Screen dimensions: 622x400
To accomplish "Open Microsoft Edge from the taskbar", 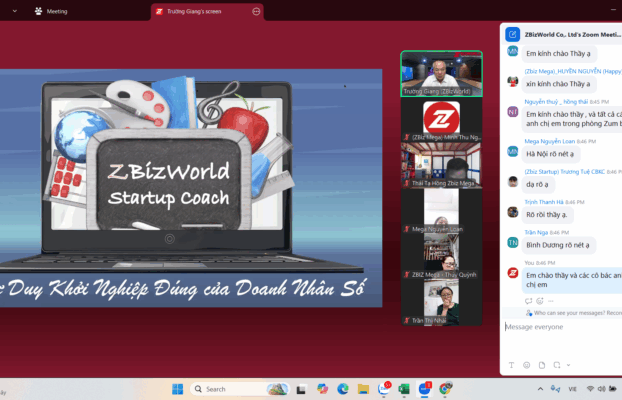I will [x=343, y=389].
